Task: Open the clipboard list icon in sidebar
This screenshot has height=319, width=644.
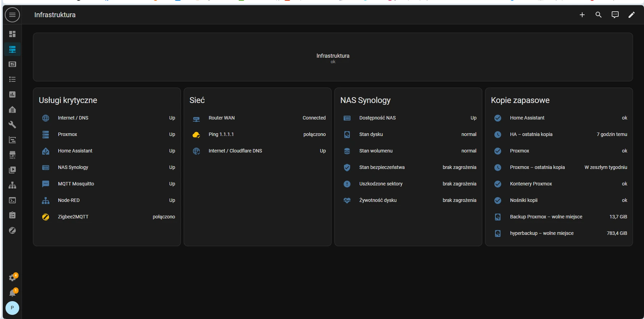Action: point(12,215)
